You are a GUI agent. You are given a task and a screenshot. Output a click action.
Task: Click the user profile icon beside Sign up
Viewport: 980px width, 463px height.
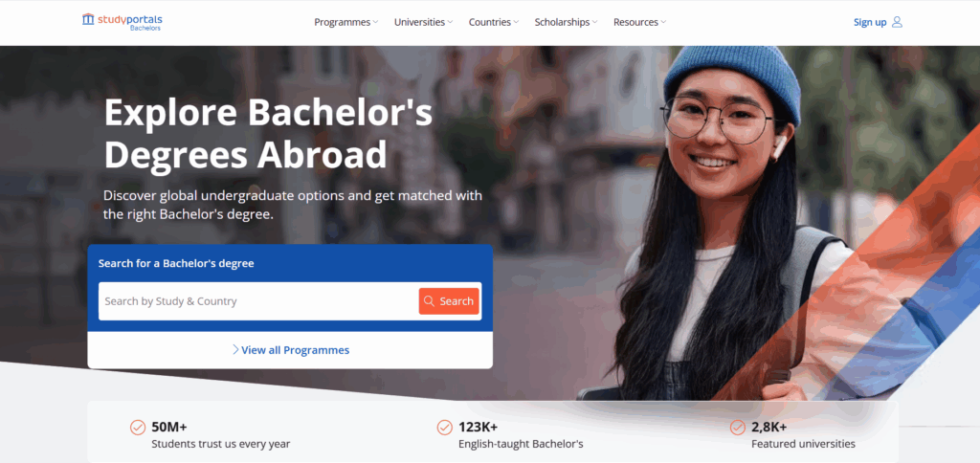point(897,22)
